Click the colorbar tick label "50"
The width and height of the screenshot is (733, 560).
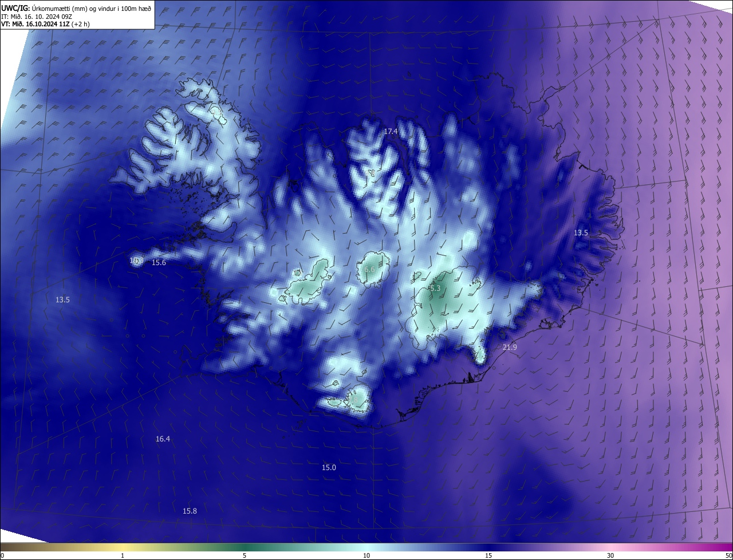coord(728,555)
